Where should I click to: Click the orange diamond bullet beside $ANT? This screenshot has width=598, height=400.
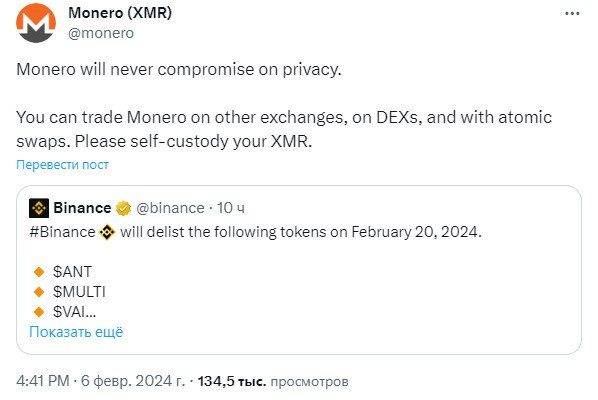pos(39,272)
